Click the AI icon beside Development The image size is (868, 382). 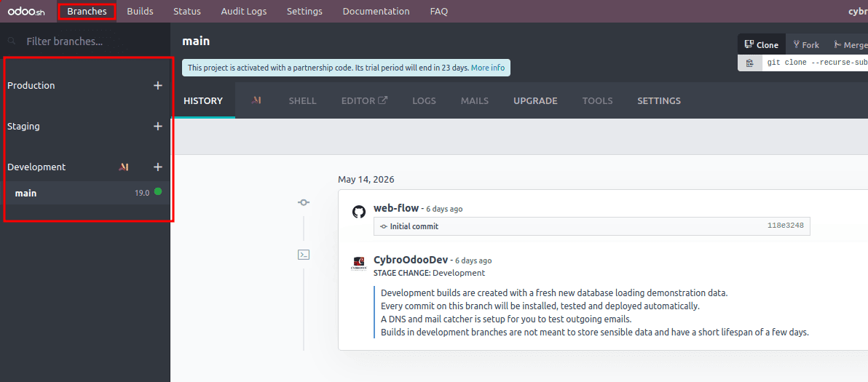(124, 167)
